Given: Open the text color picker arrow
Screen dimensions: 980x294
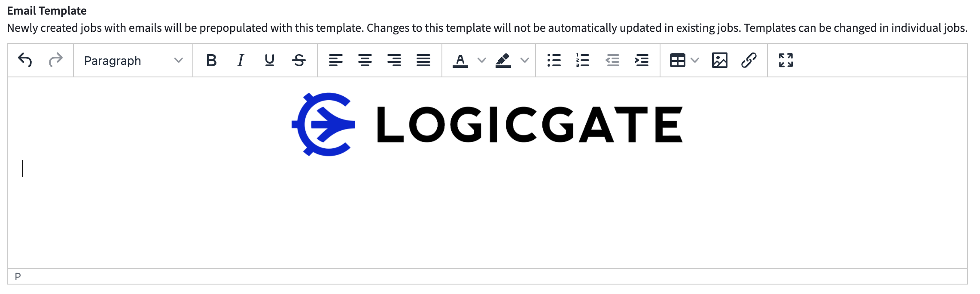Looking at the screenshot, I should tap(482, 60).
